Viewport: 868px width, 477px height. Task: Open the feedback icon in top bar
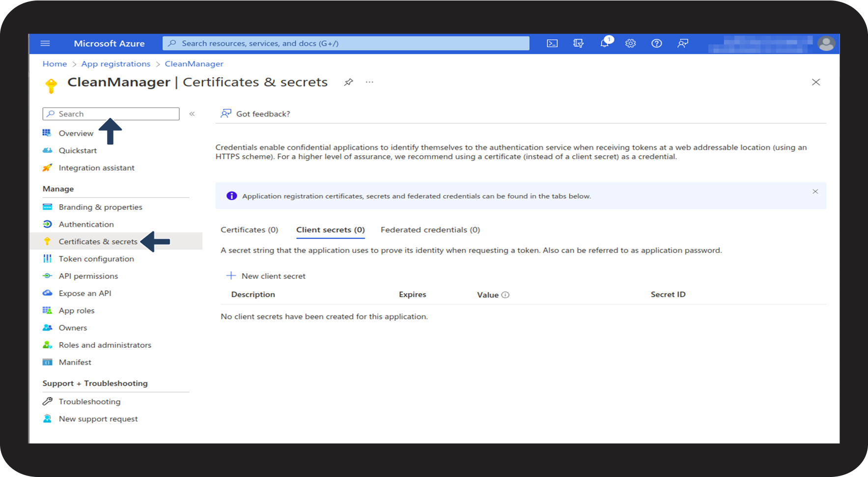[x=682, y=43]
